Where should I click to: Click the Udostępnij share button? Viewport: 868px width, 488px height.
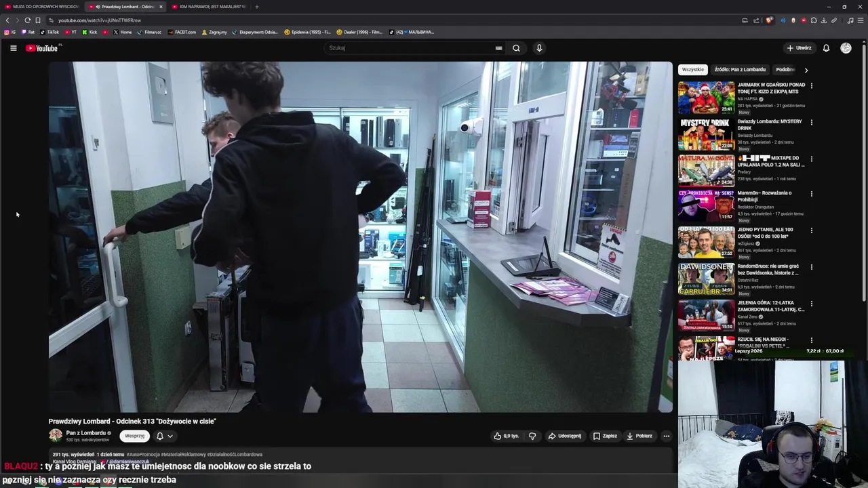(x=565, y=436)
